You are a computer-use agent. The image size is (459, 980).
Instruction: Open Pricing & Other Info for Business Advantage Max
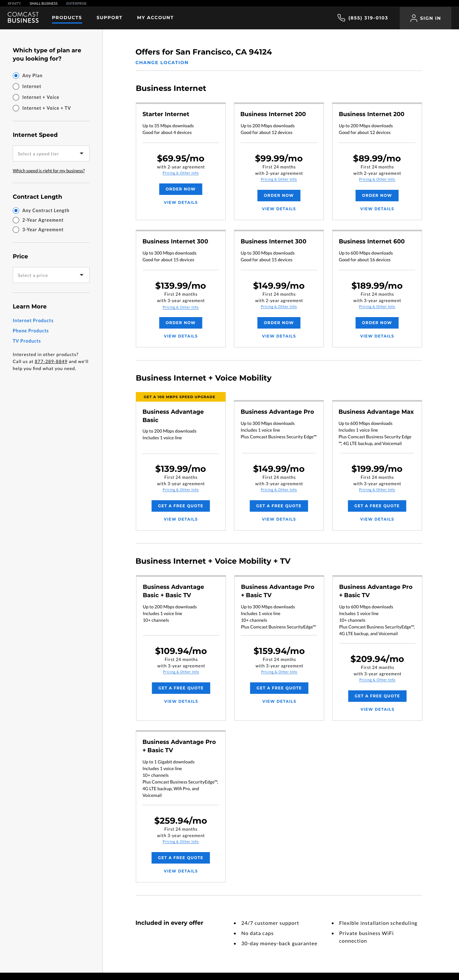376,490
